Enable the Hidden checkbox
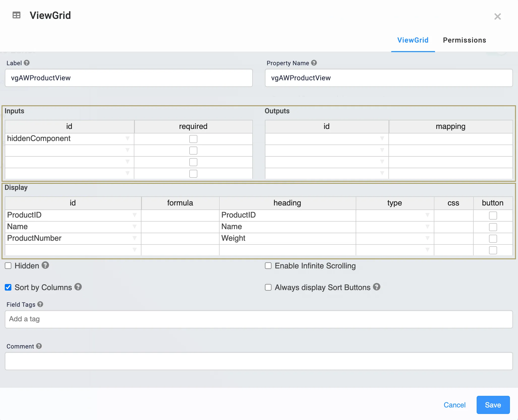Screen dimensions: 518x420 point(8,266)
